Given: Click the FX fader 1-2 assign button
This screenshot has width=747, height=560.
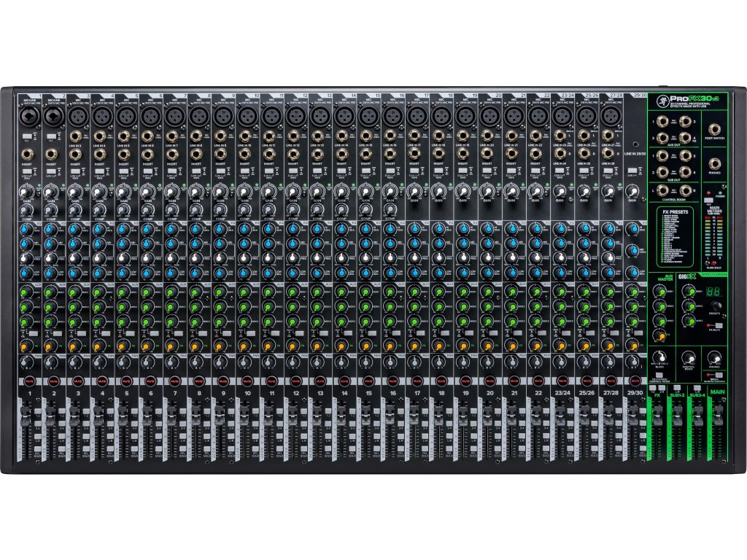Looking at the screenshot, I should click(654, 389).
